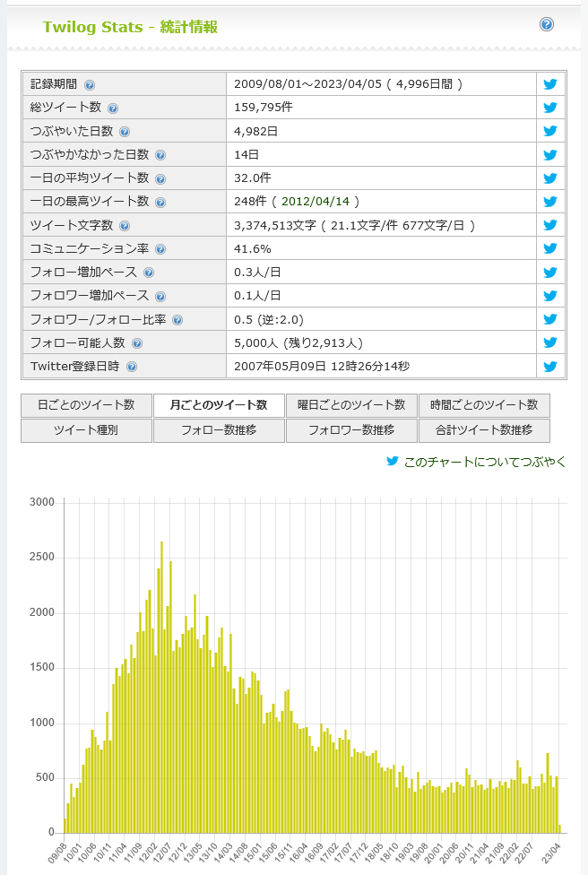
Task: Show the 曜日ごとのツイート数 chart
Action: pos(351,405)
